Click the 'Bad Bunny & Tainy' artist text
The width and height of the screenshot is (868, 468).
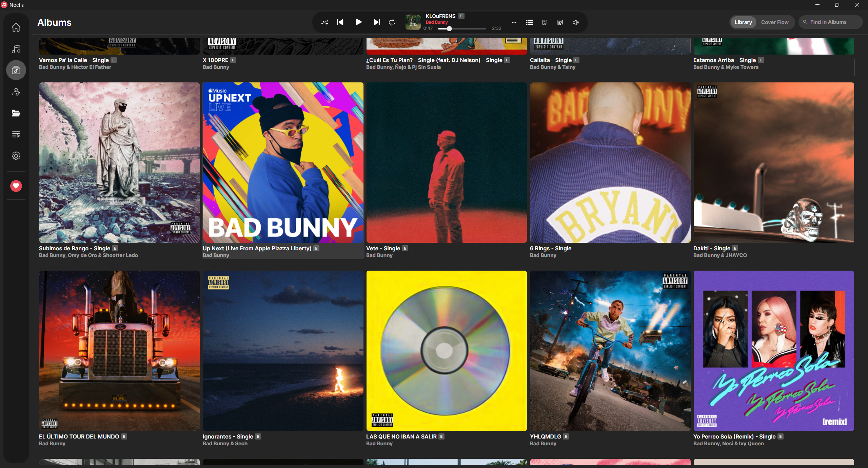click(553, 67)
